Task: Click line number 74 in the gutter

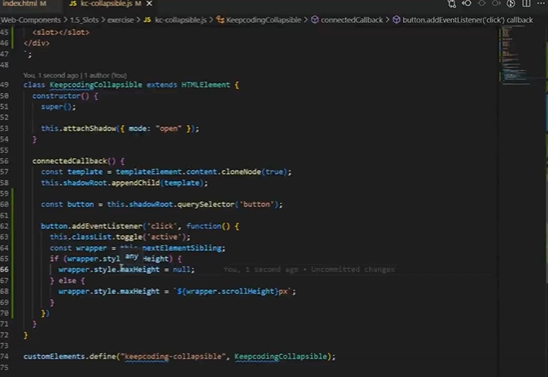Action: pyautogui.click(x=4, y=356)
